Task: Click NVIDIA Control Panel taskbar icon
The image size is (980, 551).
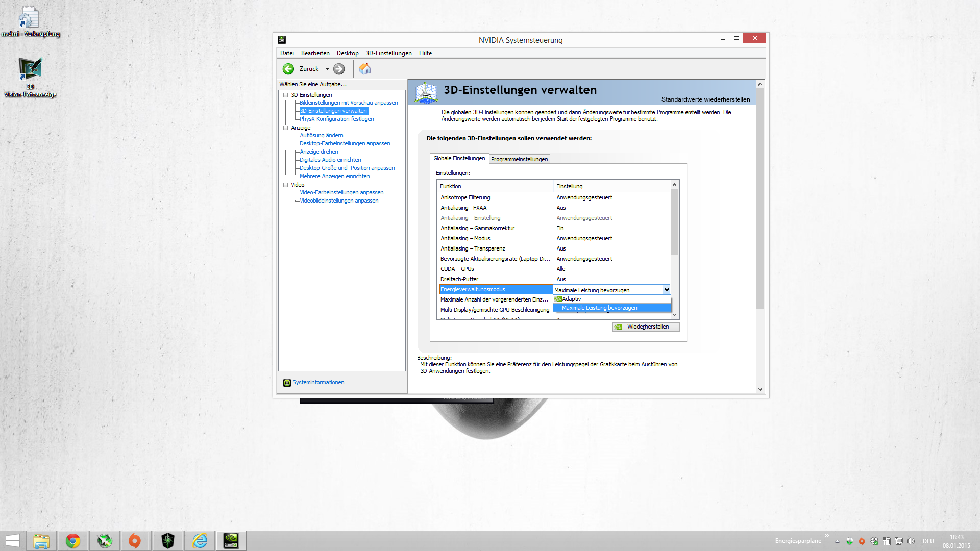Action: tap(231, 541)
